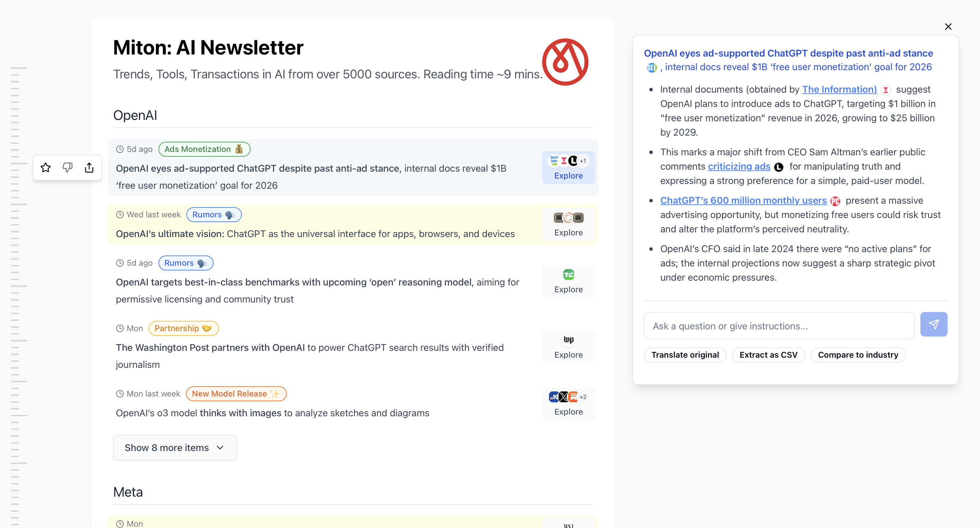Open the Washington Post source icon
Viewport: 980px width, 528px height.
[568, 340]
